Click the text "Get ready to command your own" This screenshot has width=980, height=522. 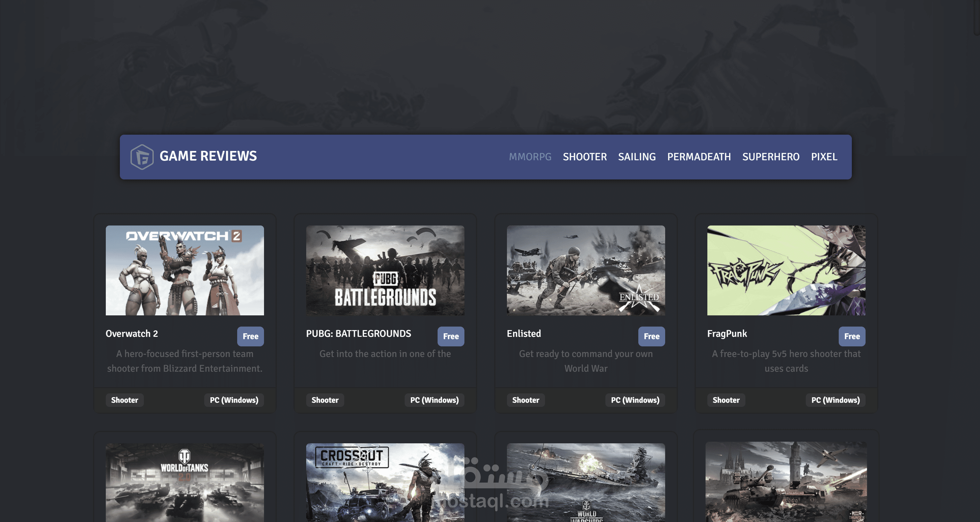[x=586, y=354]
